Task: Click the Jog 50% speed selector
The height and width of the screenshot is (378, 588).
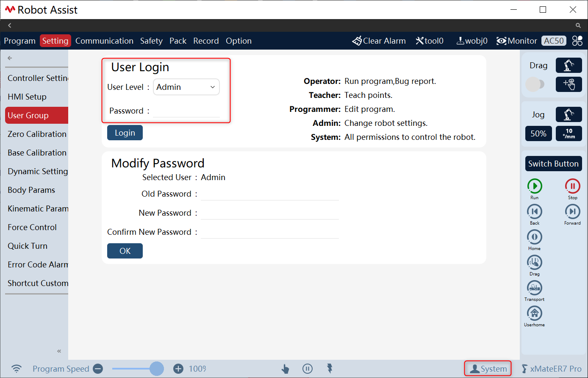Action: [538, 133]
